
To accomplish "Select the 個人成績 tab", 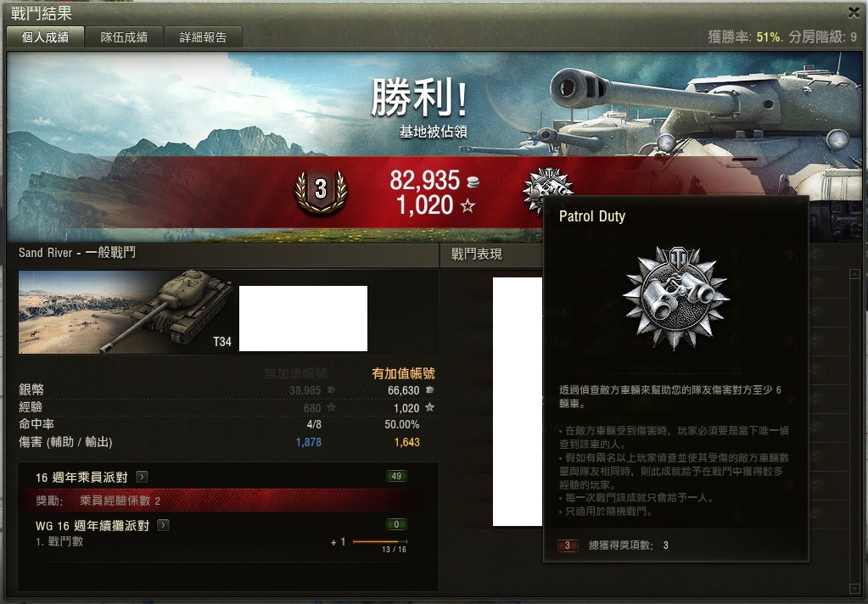I will tap(45, 37).
